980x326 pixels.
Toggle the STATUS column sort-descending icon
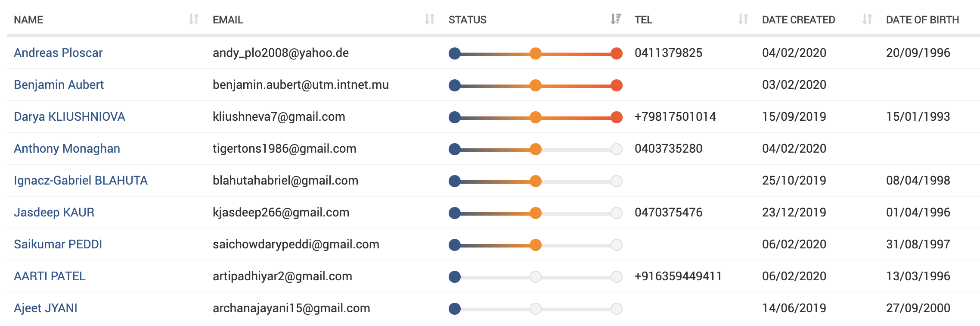[x=616, y=19]
